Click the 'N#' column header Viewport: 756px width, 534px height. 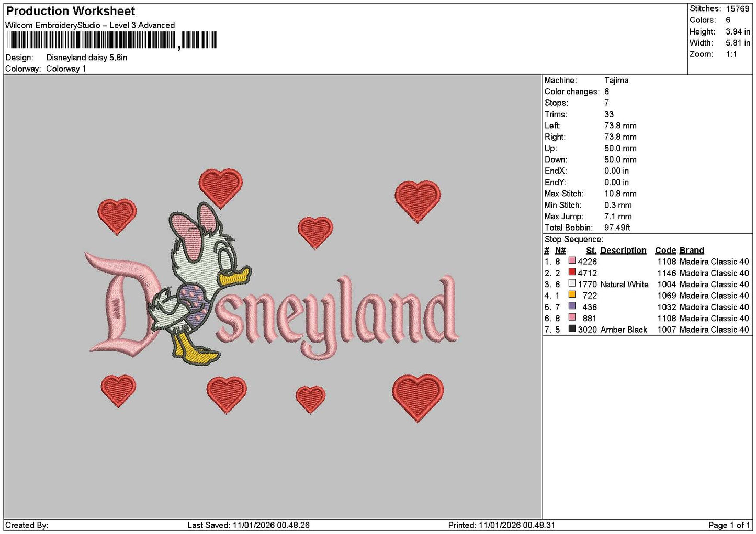pyautogui.click(x=560, y=251)
